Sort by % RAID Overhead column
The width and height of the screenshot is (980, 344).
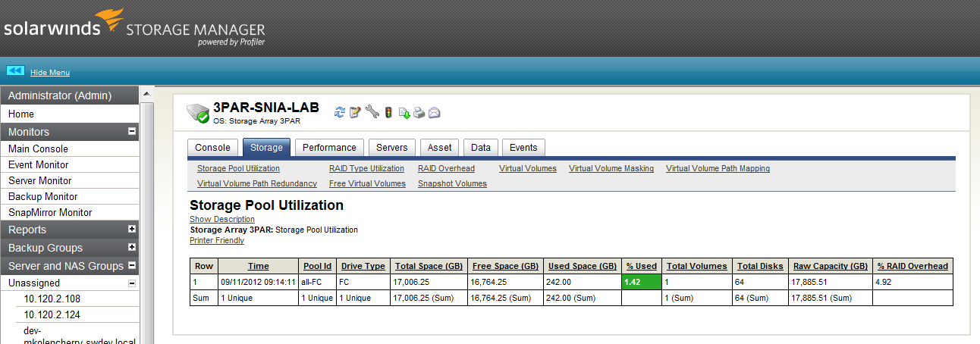[912, 266]
